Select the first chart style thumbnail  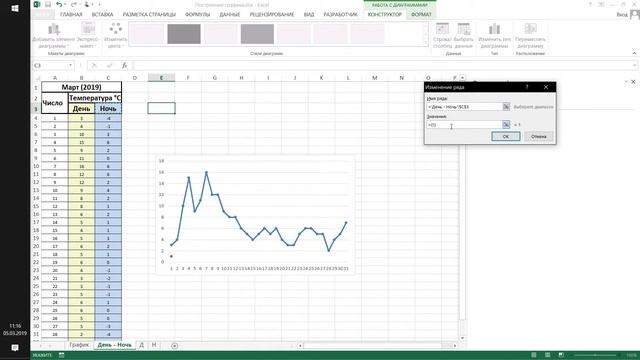[147, 33]
